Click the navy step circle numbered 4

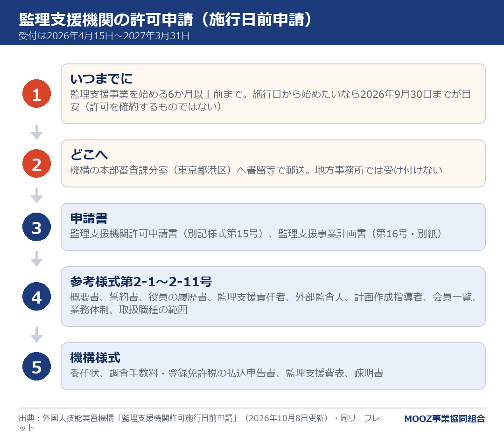(x=37, y=296)
